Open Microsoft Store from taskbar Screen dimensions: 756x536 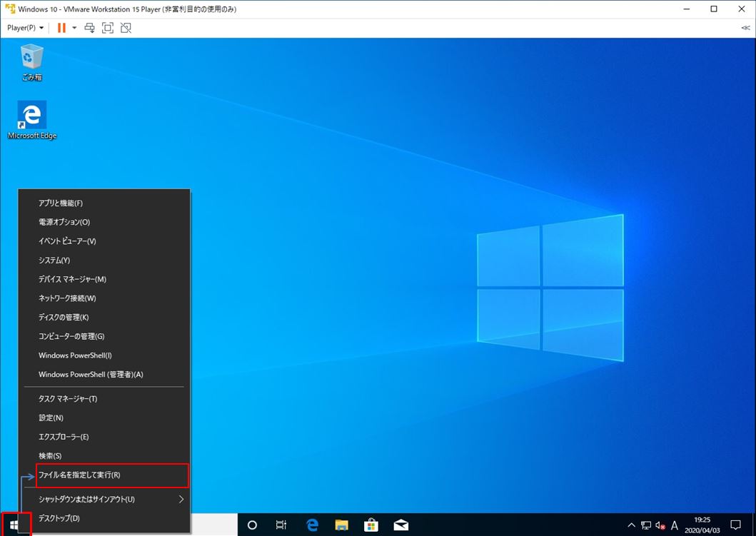[x=371, y=525]
